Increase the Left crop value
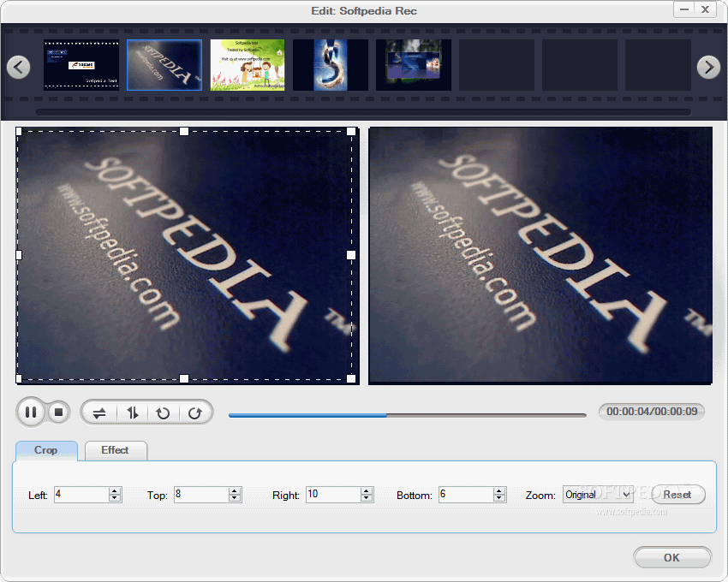Image resolution: width=728 pixels, height=582 pixels. (x=115, y=491)
